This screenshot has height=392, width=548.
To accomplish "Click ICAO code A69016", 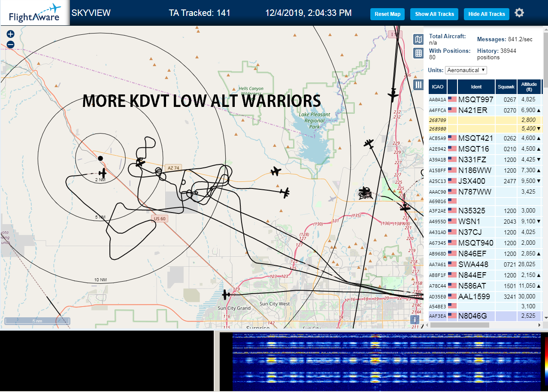I will (438, 201).
